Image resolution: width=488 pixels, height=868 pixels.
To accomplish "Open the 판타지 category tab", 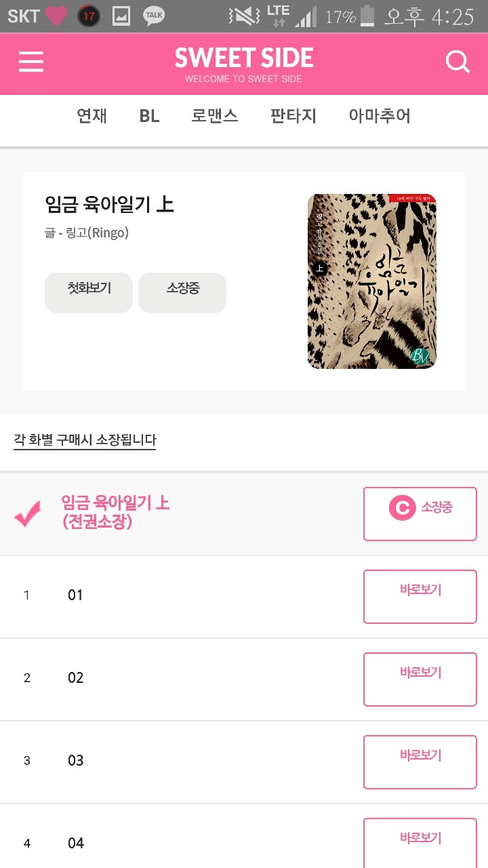I will pos(293,116).
